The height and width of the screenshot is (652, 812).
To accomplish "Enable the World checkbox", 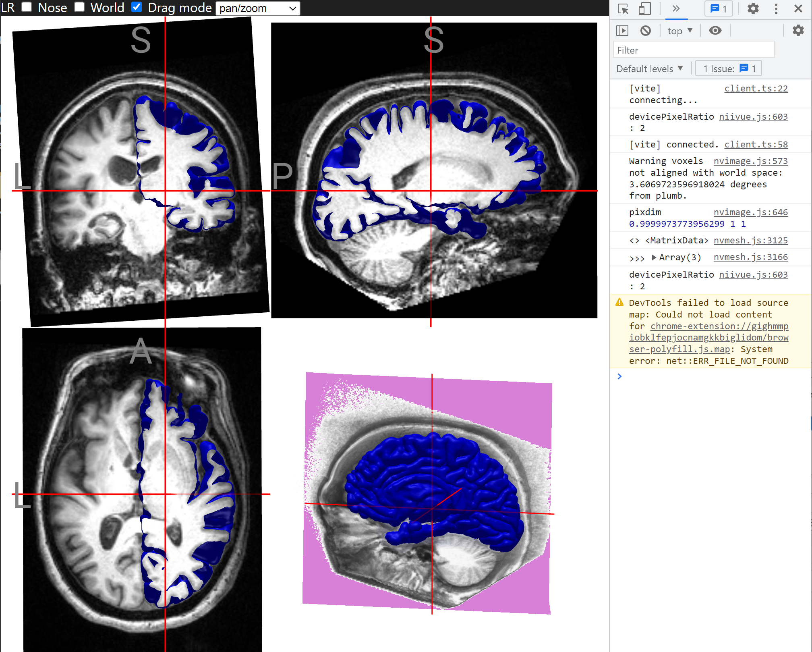I will coord(79,7).
